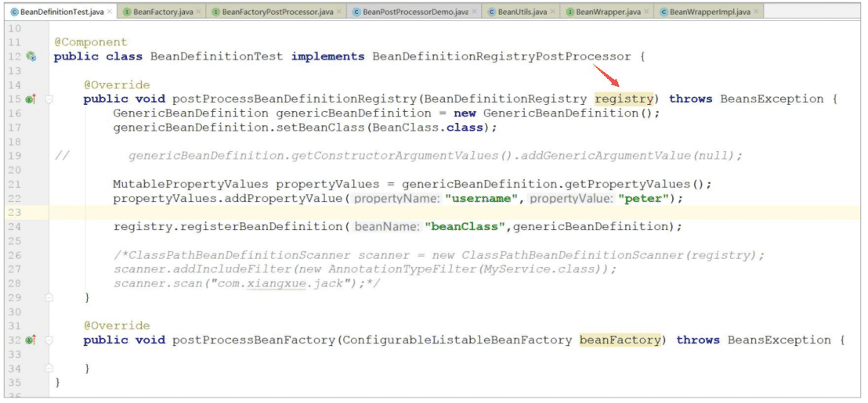
Task: Select the BeanWrapperImpl.java tab
Action: [709, 12]
